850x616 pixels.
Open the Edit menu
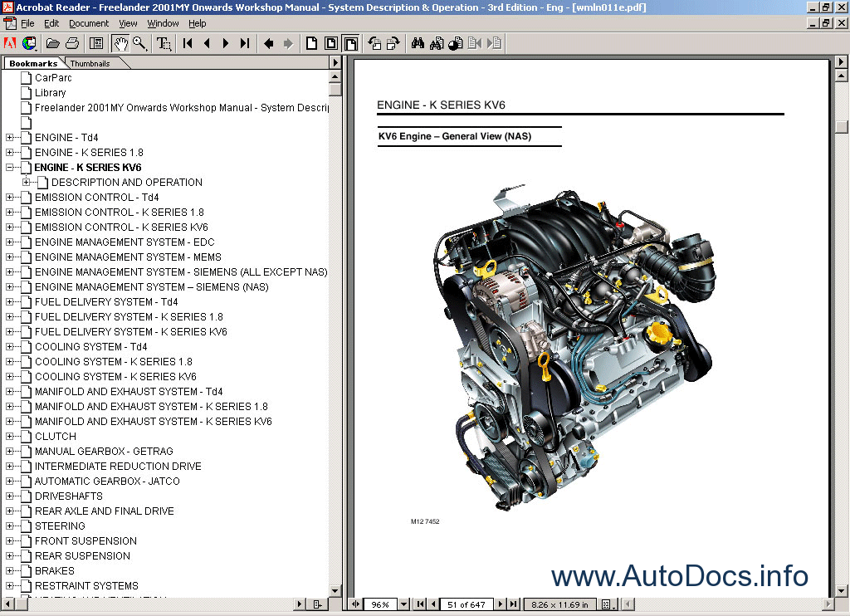pyautogui.click(x=51, y=23)
